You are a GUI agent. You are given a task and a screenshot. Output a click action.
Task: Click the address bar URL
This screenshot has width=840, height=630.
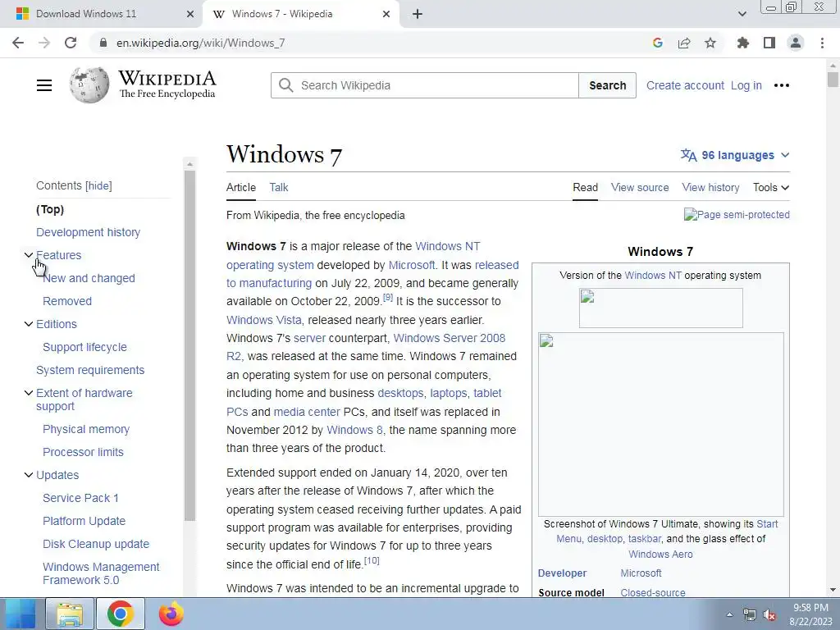200,43
